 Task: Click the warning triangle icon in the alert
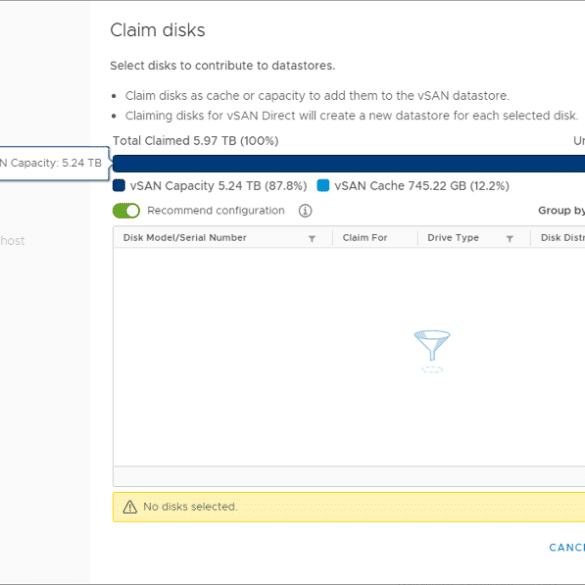pyautogui.click(x=130, y=507)
